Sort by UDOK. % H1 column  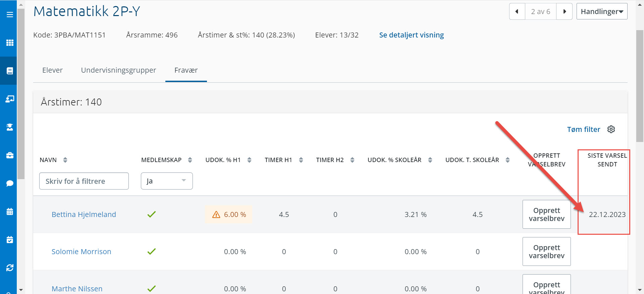pyautogui.click(x=249, y=160)
